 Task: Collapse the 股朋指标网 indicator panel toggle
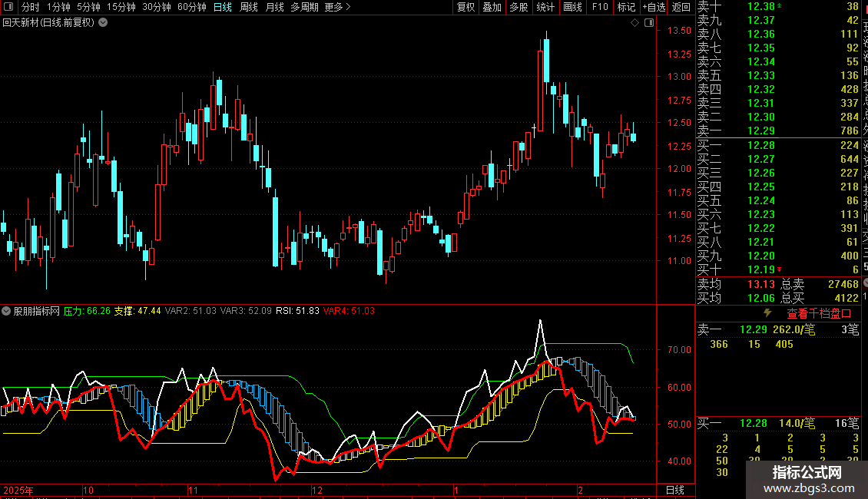pos(6,311)
